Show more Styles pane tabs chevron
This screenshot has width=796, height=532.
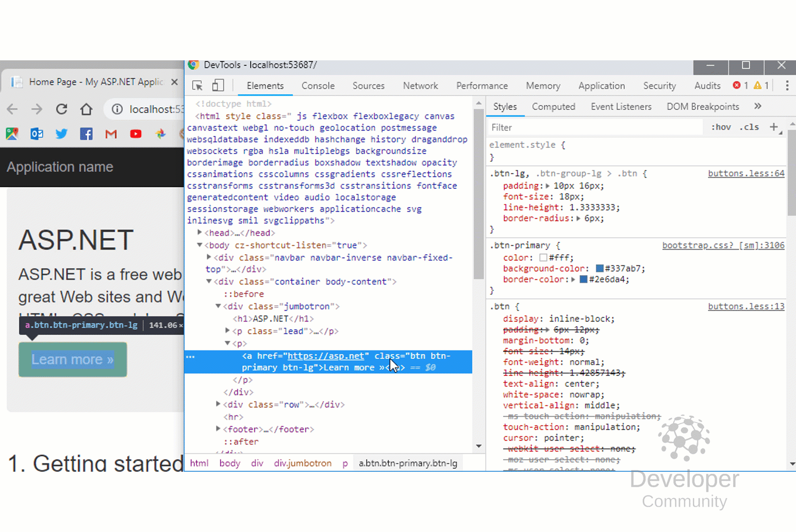pos(757,106)
